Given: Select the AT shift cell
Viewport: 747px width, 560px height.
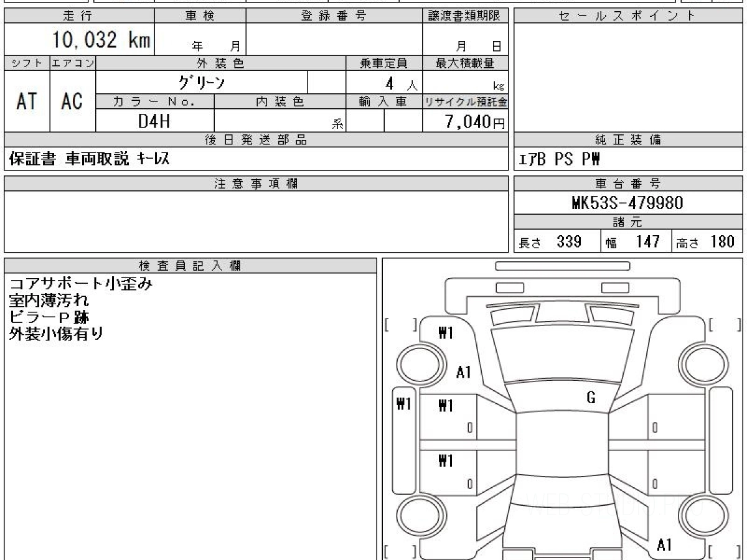Looking at the screenshot, I should [x=27, y=101].
